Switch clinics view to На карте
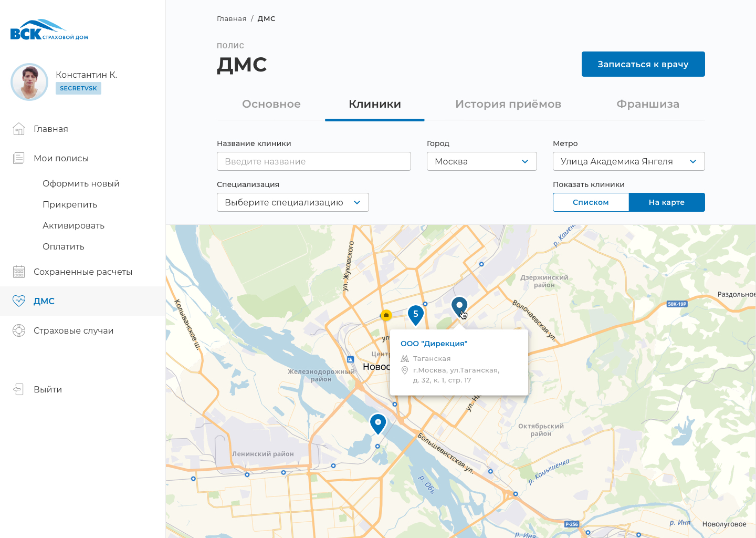 (x=667, y=202)
